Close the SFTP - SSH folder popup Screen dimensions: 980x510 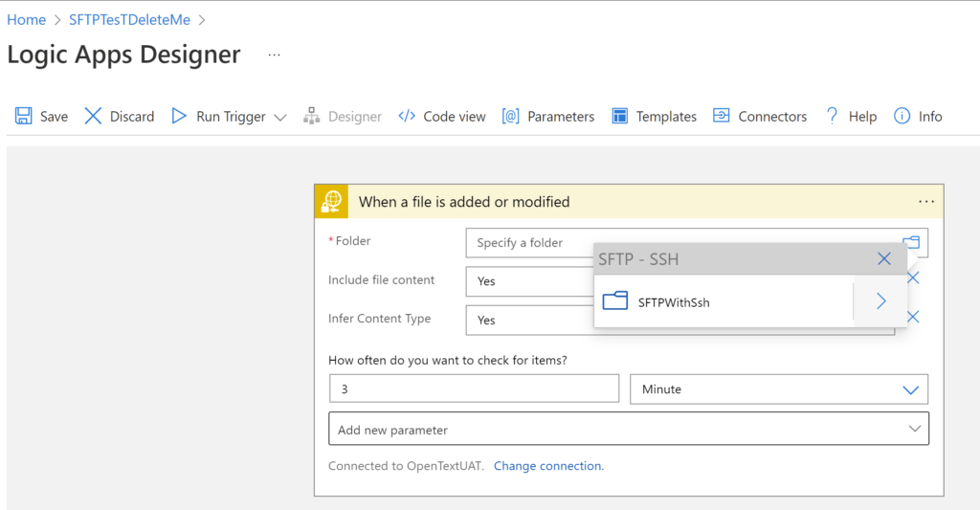click(883, 258)
